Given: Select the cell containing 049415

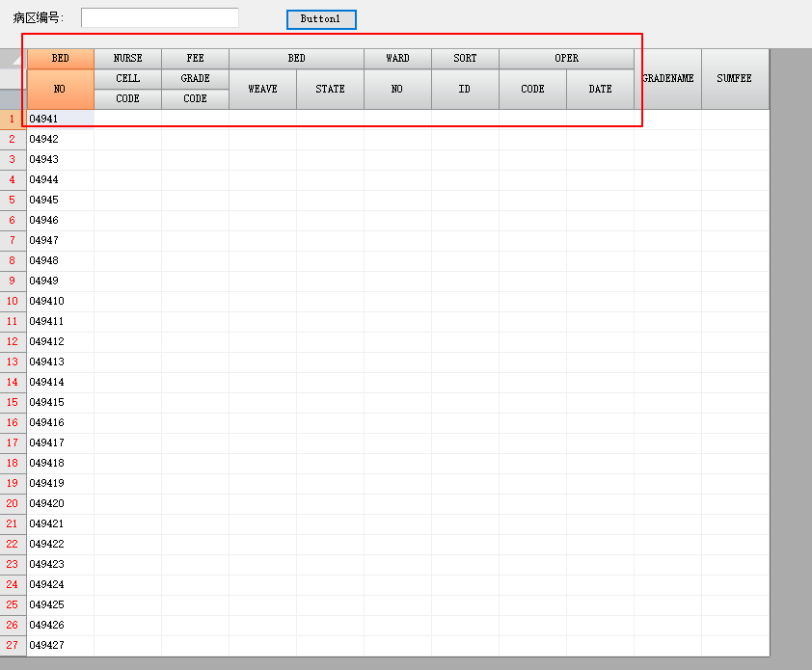Looking at the screenshot, I should tap(60, 402).
